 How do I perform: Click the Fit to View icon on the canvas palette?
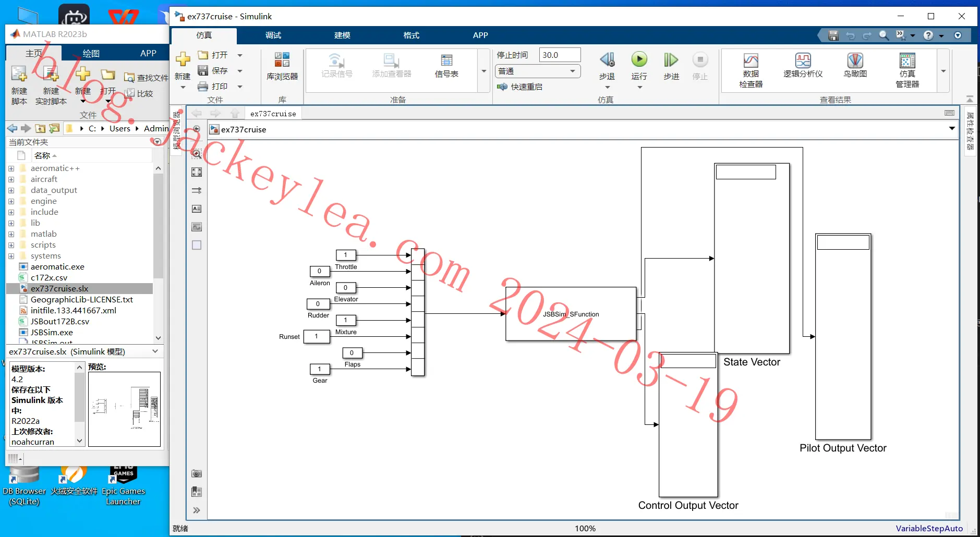pyautogui.click(x=197, y=172)
